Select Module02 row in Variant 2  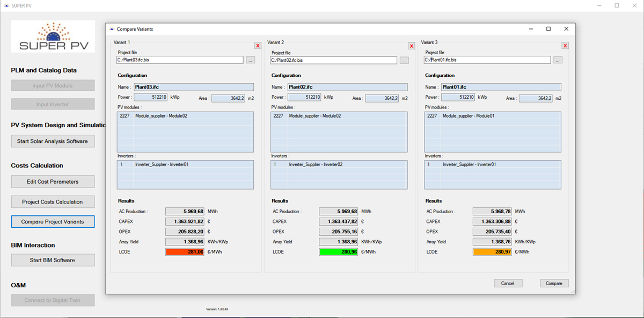point(339,115)
